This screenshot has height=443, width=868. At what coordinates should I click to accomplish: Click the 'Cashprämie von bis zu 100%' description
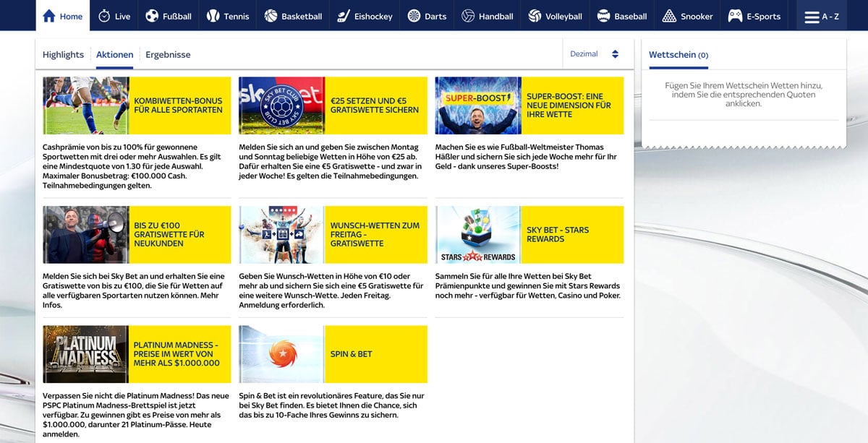134,166
